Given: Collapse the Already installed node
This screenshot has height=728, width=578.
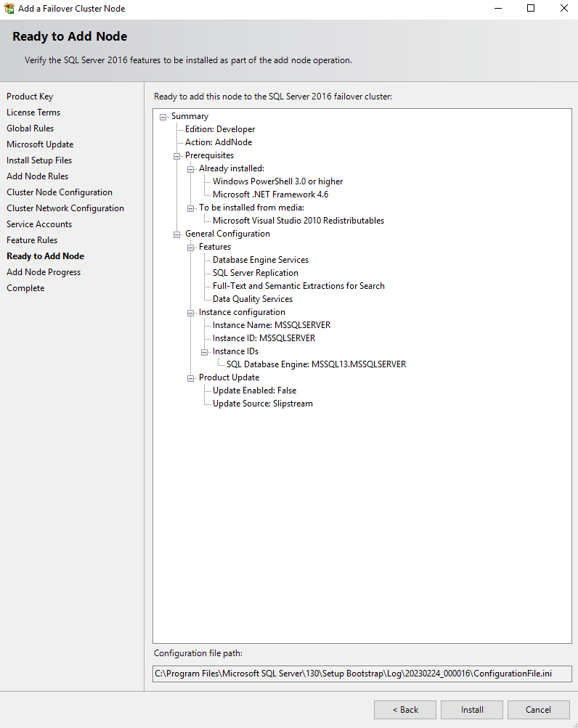Looking at the screenshot, I should pyautogui.click(x=190, y=169).
